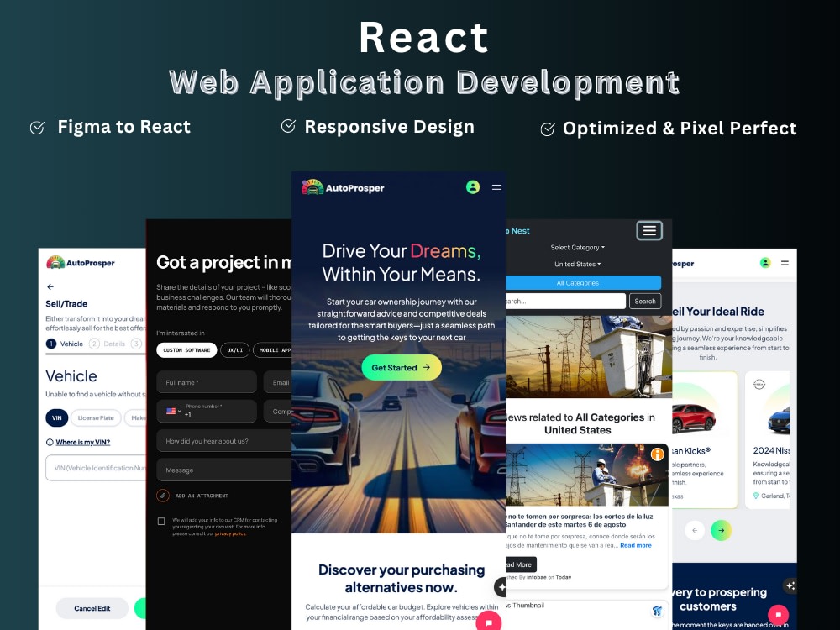This screenshot has height=630, width=840.
Task: Open the privacy policy link
Action: [230, 533]
